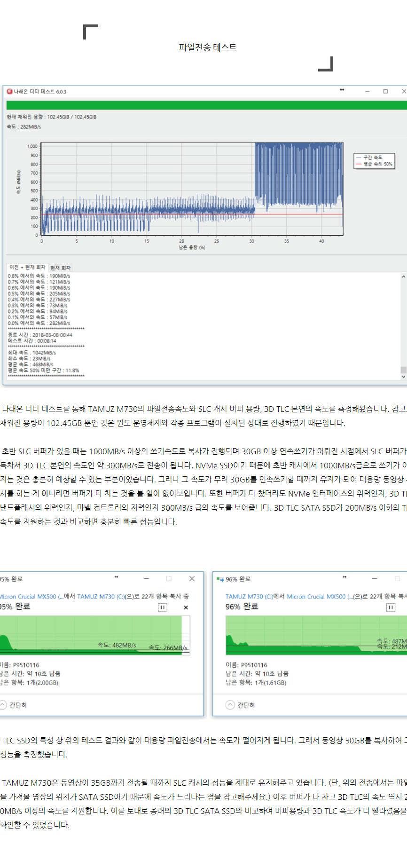Pause the 96% complete file copy
This screenshot has width=407, height=868.
point(391,608)
